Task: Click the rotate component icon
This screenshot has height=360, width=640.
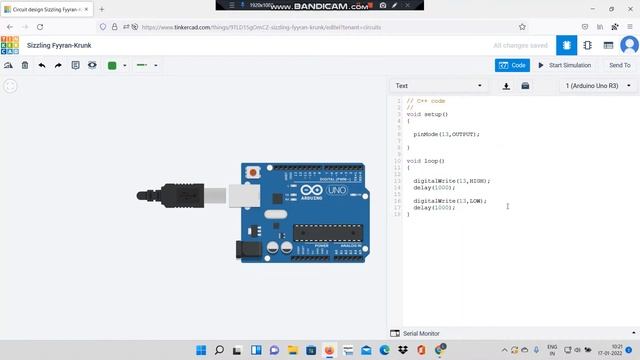Action: tap(8, 65)
